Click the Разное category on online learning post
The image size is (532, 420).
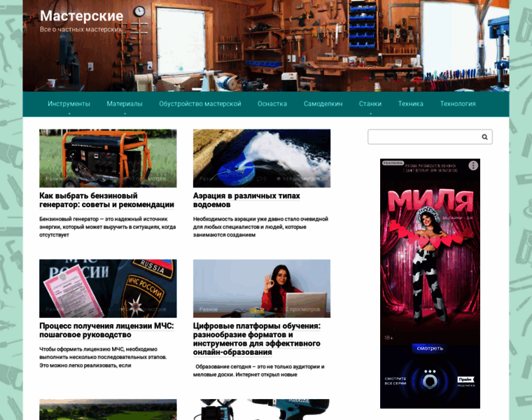209,309
